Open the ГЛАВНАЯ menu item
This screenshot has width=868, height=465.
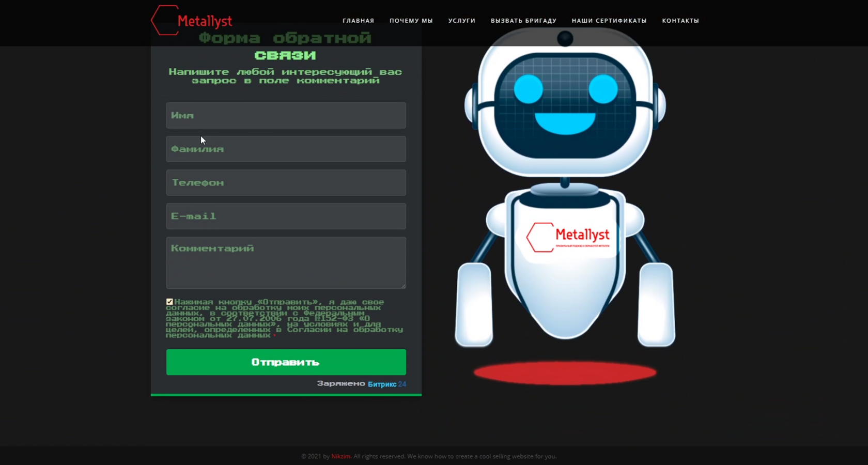pyautogui.click(x=358, y=21)
